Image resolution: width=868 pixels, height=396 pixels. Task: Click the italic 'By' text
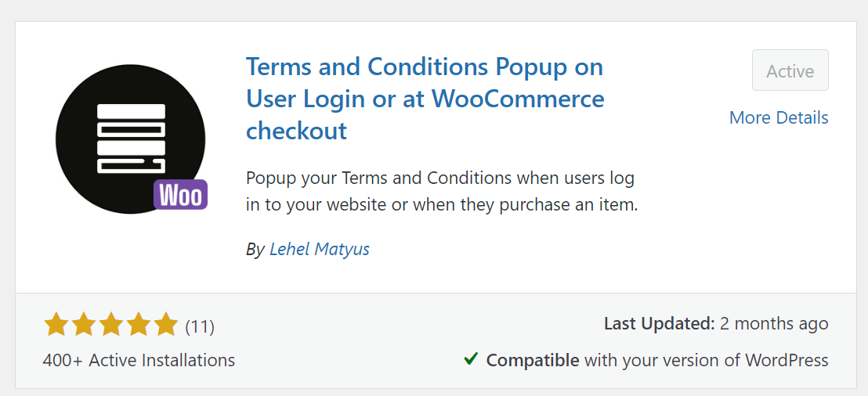(x=255, y=249)
